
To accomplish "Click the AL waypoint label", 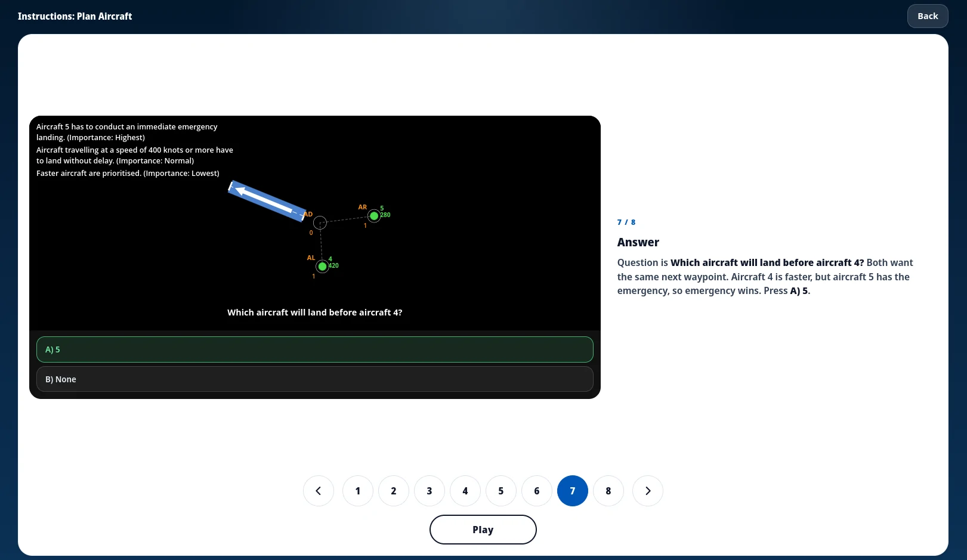I will pos(311,258).
